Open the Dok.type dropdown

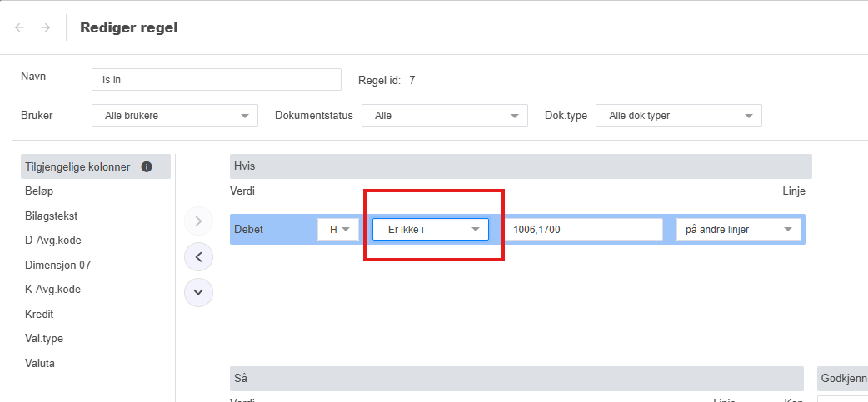pos(678,116)
